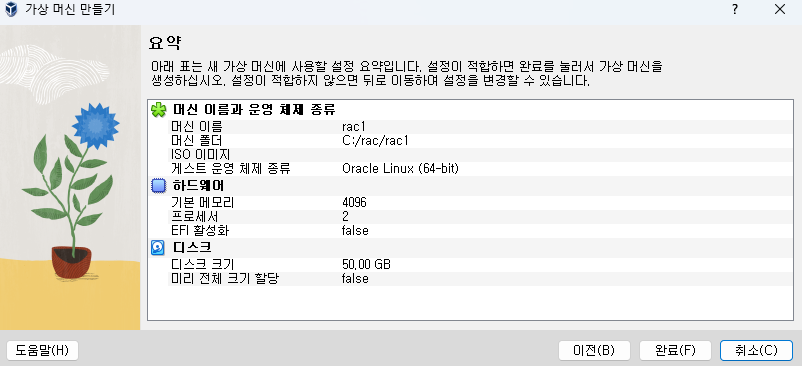The height and width of the screenshot is (366, 802).
Task: Close the 가상 머신 만들기 dialog
Action: click(779, 9)
